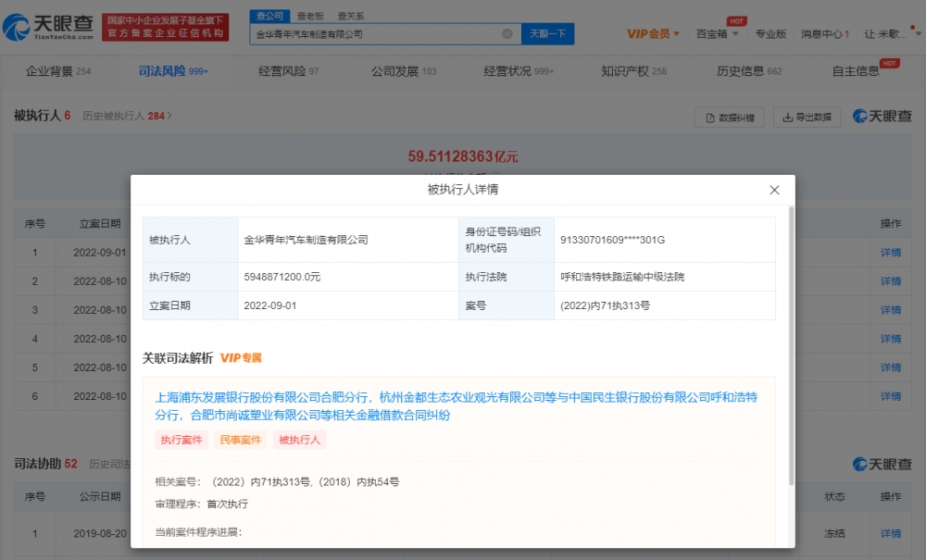Open the 百宝箱 dropdown menu
Image resolution: width=926 pixels, height=560 pixels.
pos(717,33)
